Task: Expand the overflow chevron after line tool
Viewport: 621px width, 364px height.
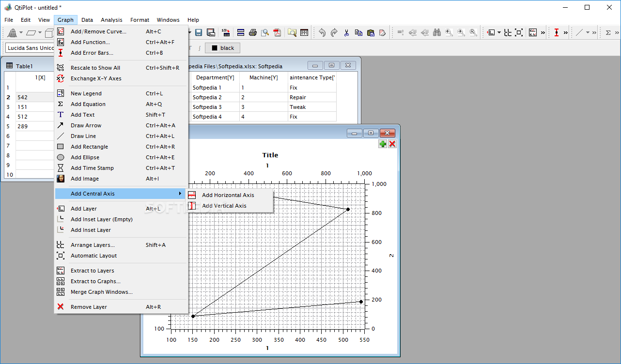Action: point(594,32)
